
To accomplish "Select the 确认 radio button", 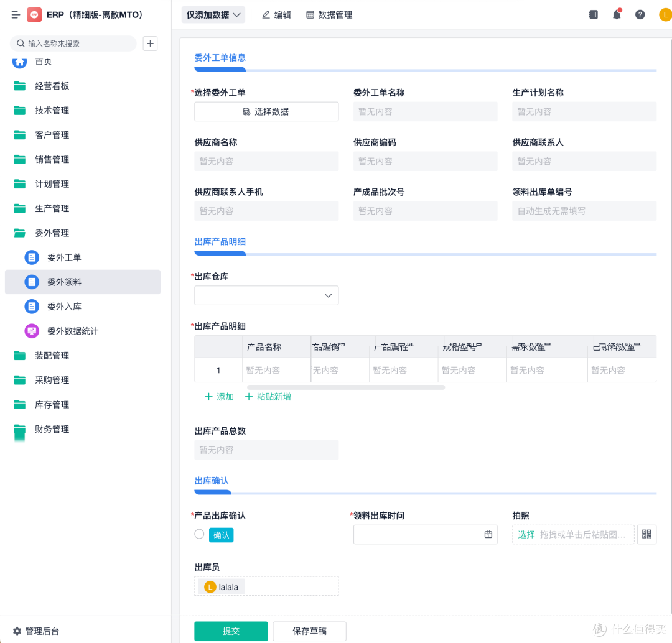I will pyautogui.click(x=199, y=534).
